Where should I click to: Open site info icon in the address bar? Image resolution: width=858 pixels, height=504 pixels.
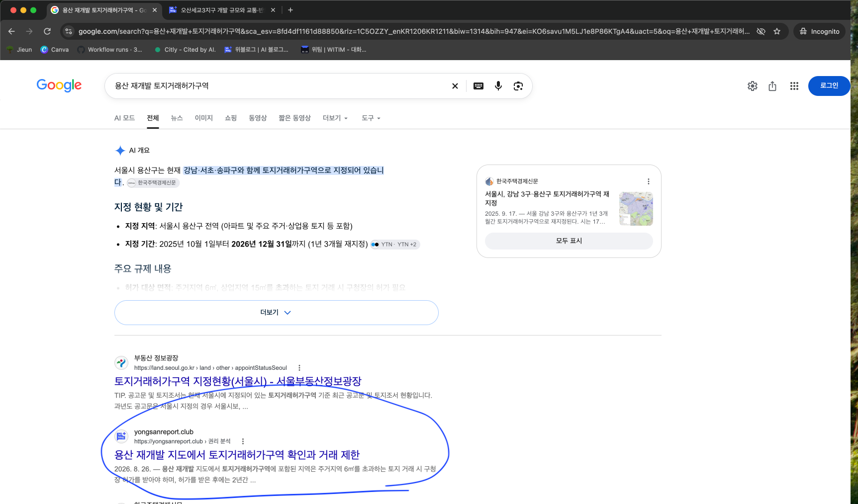coord(69,31)
